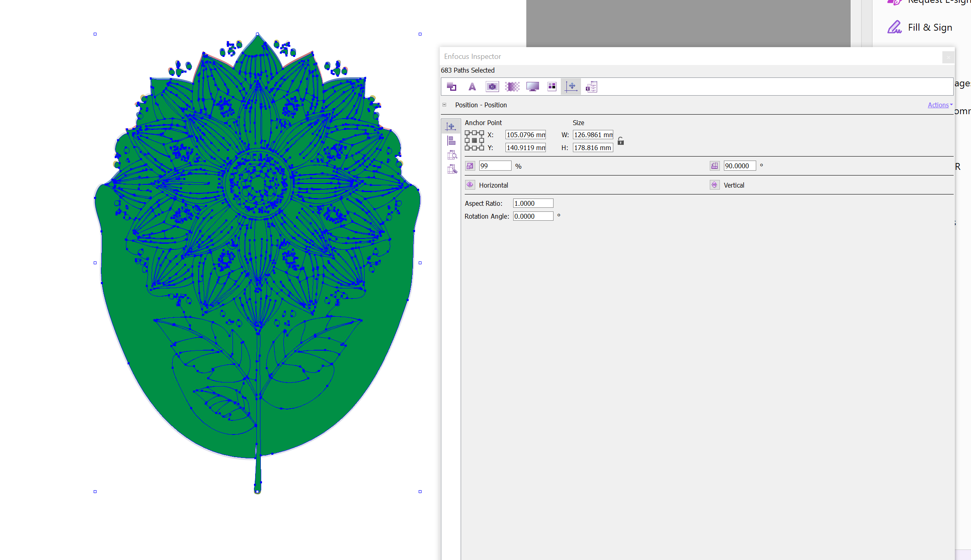
Task: Select top-left anchor point
Action: click(467, 133)
